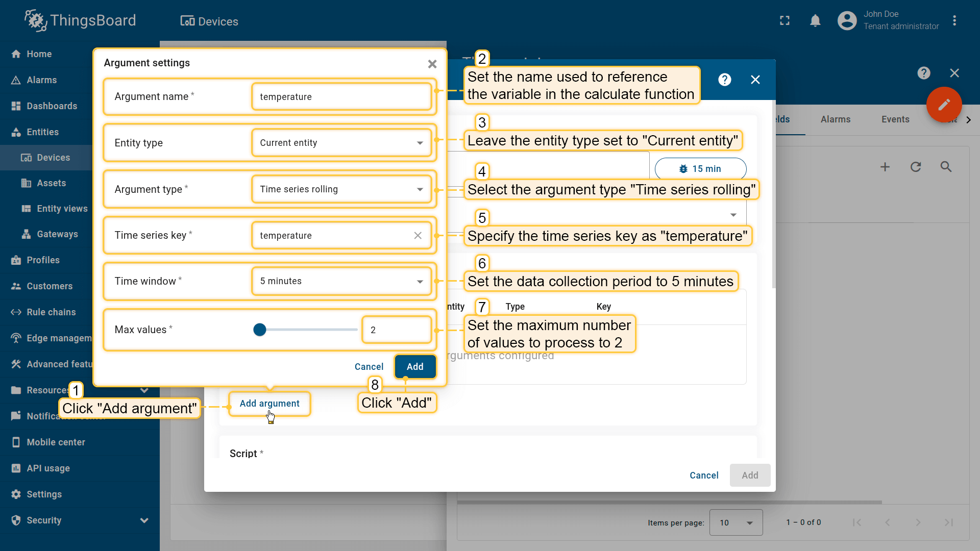Screen dimensions: 980x551
Task: Click the Add argument button
Action: pyautogui.click(x=269, y=404)
